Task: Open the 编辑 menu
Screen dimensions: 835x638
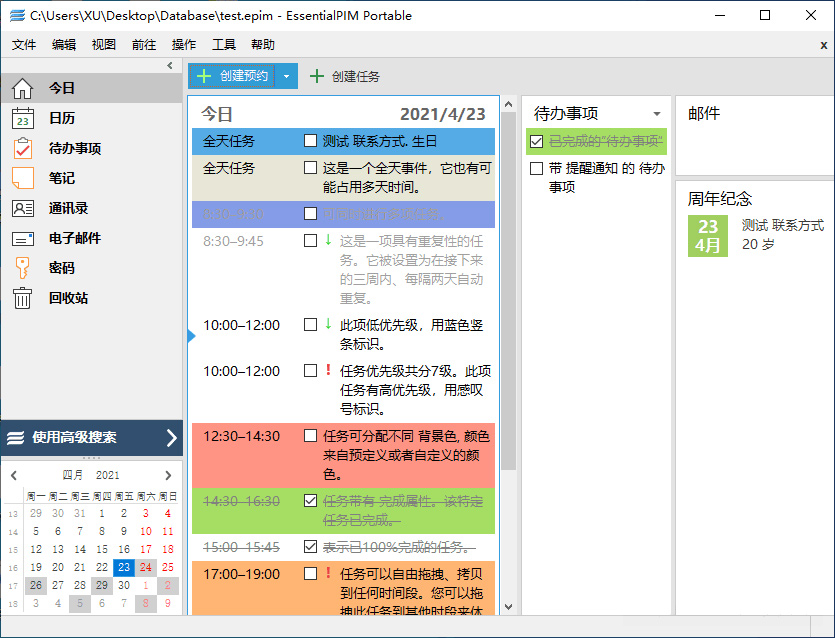Action: [64, 45]
